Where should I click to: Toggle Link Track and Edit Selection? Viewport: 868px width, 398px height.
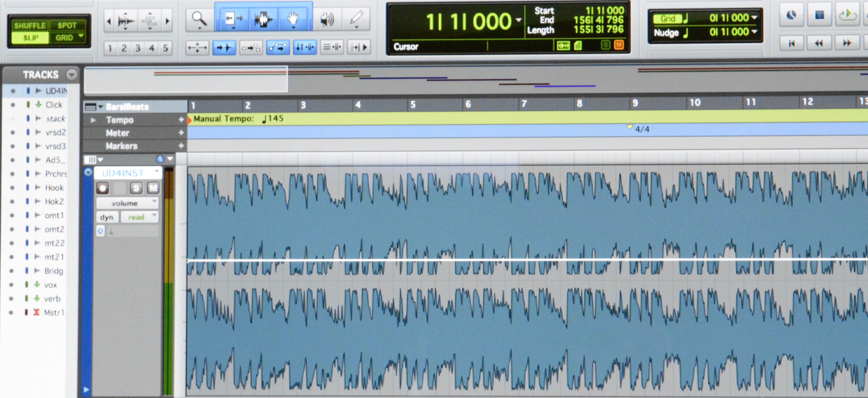[x=332, y=47]
